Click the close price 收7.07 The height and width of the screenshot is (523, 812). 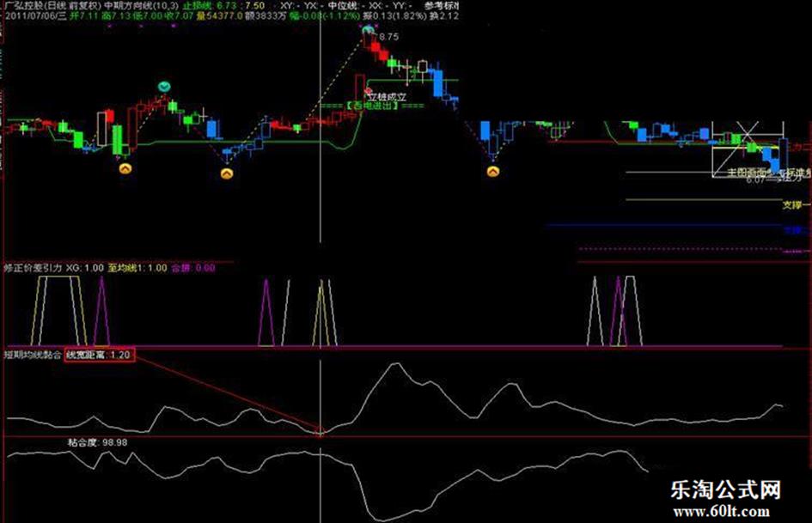(x=180, y=15)
